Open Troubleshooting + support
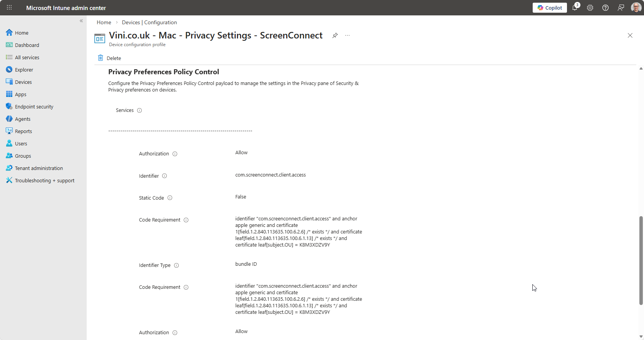Screen dimensions: 644x340 (44, 180)
